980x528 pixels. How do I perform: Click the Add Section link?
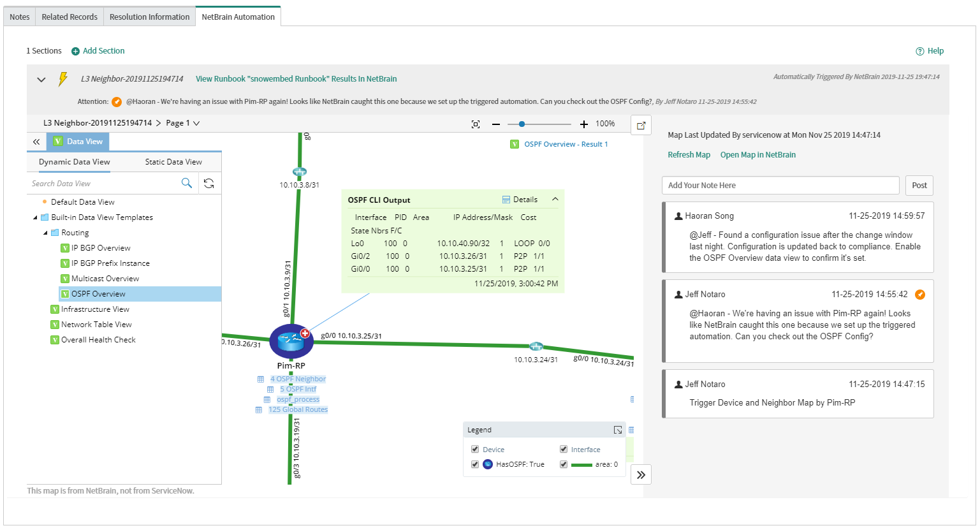pos(104,51)
